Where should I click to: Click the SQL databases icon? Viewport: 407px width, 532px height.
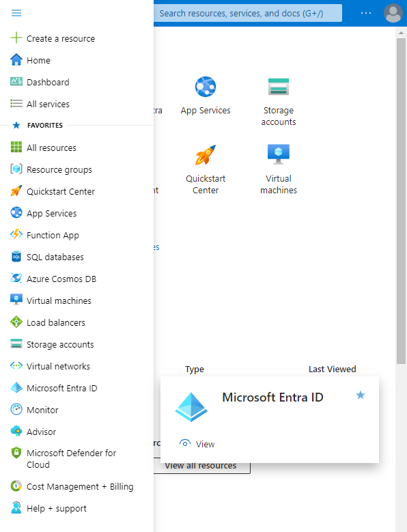(x=16, y=257)
